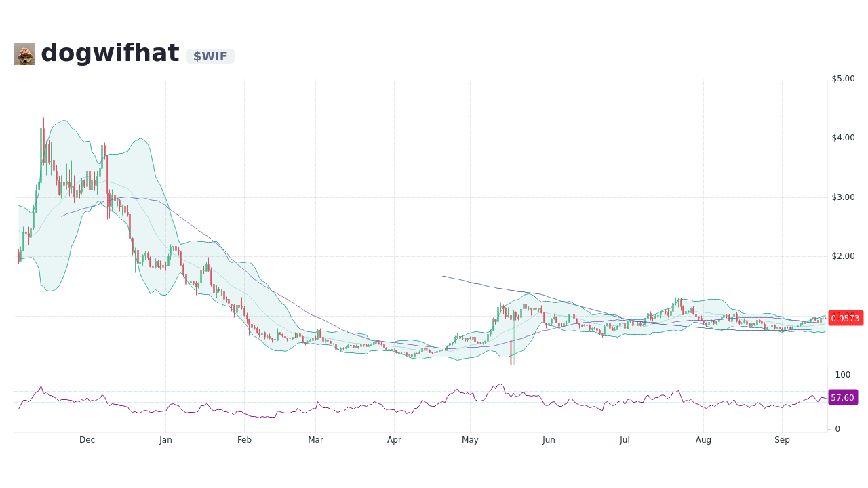This screenshot has width=868, height=488.
Task: Click the $WIF ticker symbol button
Action: pyautogui.click(x=210, y=56)
